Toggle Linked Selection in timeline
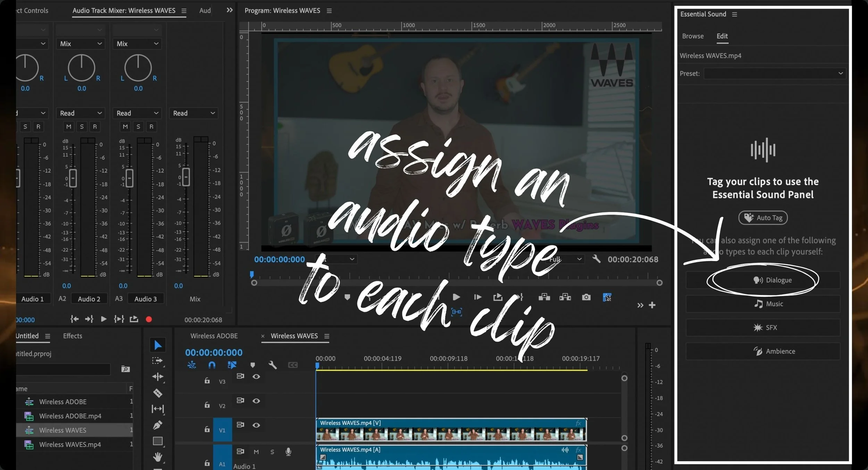The height and width of the screenshot is (470, 868). point(232,365)
